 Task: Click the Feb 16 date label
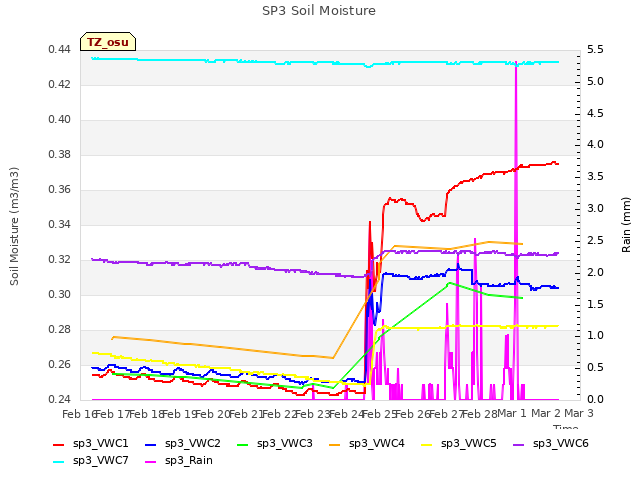click(x=80, y=414)
